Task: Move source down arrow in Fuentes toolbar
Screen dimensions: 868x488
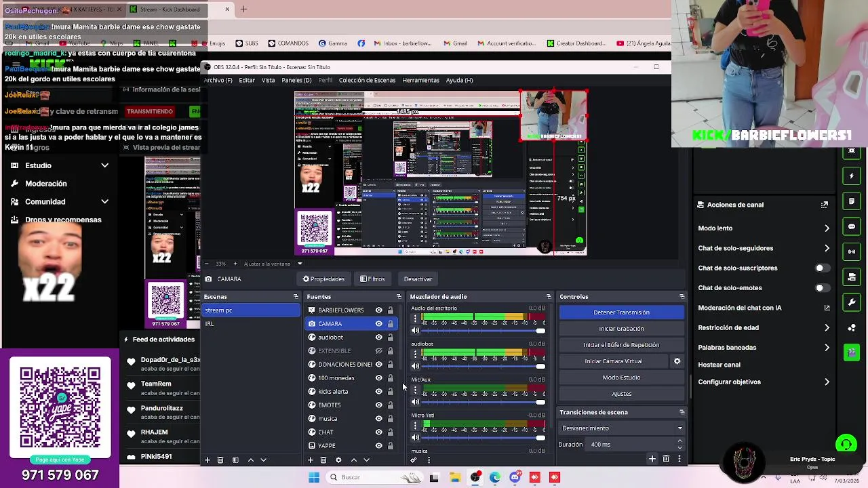Action: tap(366, 460)
